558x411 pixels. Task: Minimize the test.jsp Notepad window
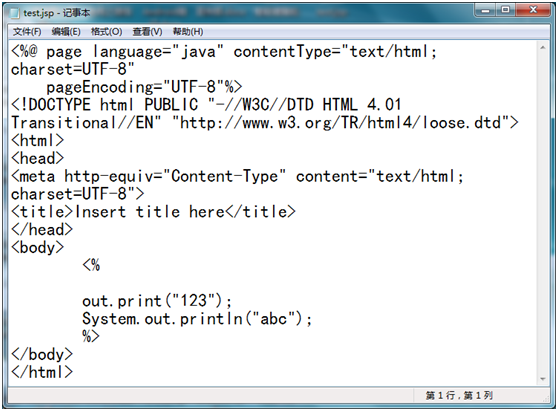[x=485, y=10]
